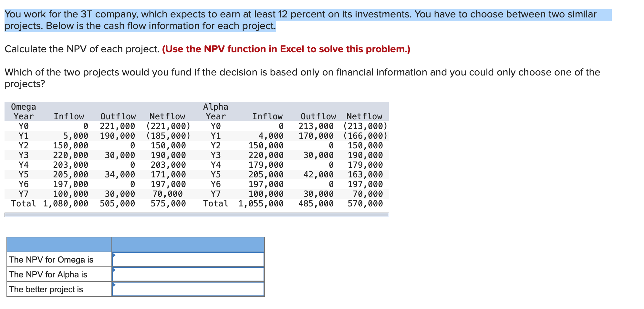
Task: Click the 'The NPV for Omega is' label
Action: tap(51, 260)
